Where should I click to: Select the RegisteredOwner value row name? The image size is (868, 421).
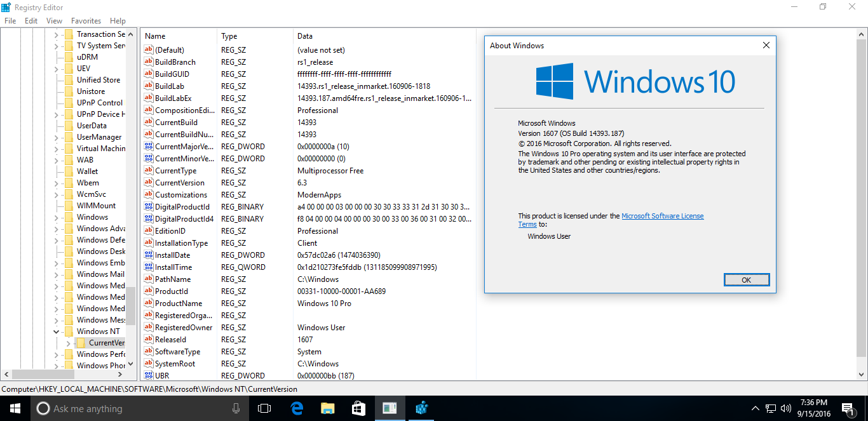tap(184, 328)
